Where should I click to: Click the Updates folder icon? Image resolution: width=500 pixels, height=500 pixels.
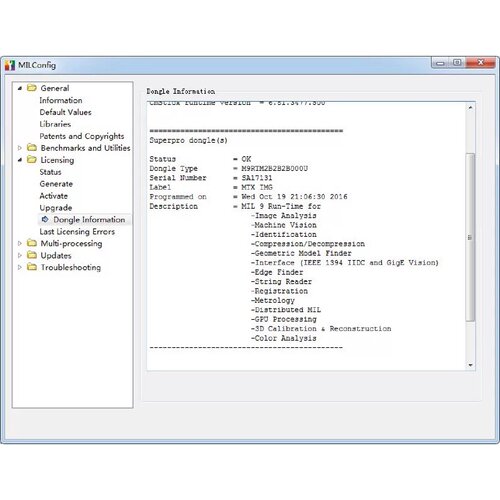(32, 255)
